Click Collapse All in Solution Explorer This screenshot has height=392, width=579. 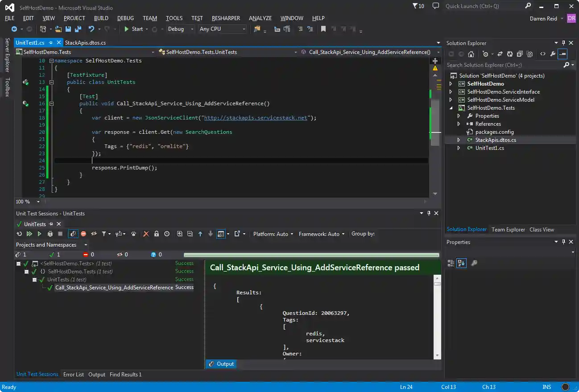(x=520, y=54)
